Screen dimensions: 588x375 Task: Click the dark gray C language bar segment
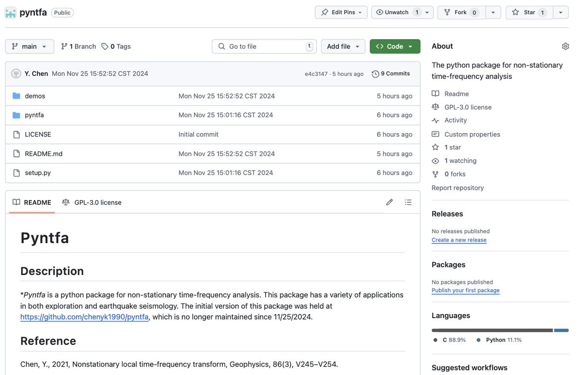[492, 330]
